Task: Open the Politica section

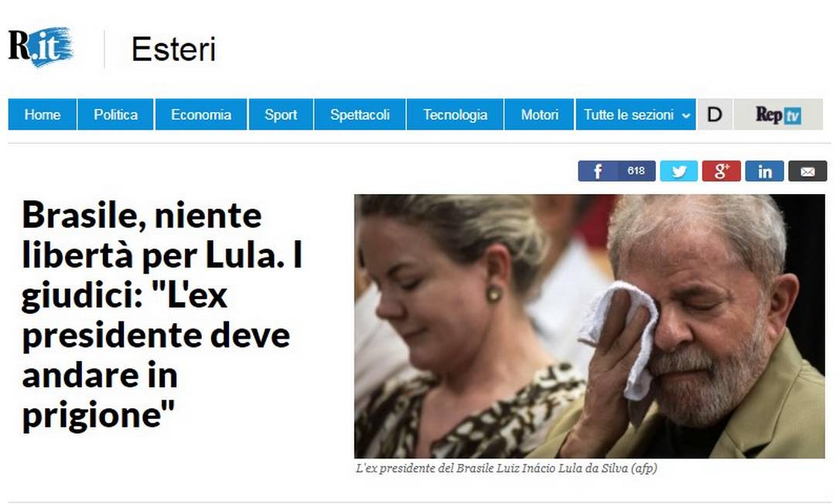Action: click(x=116, y=114)
